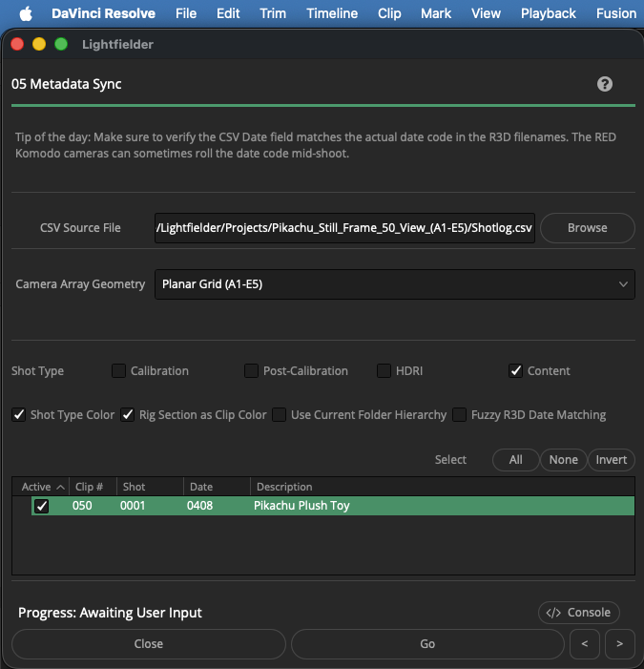Viewport: 644px width, 669px height.
Task: Open the View menu
Action: click(x=486, y=13)
